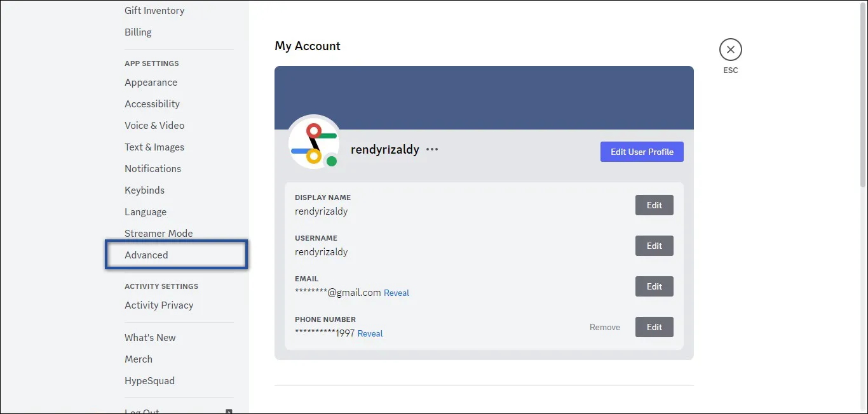Open Accessibility settings

point(152,103)
